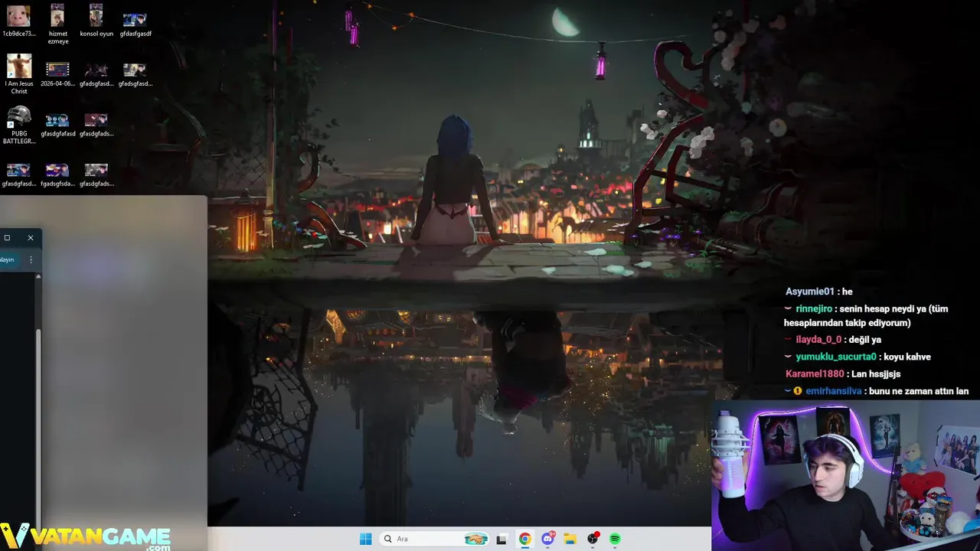Click the search highlight image in search box
This screenshot has height=551, width=980.
[x=475, y=539]
